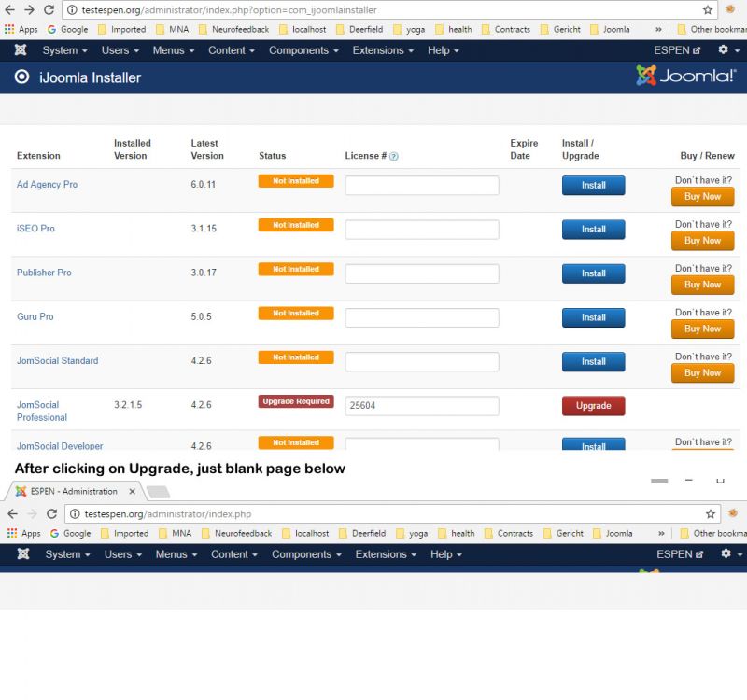Upgrade JomSocial Professional

593,406
